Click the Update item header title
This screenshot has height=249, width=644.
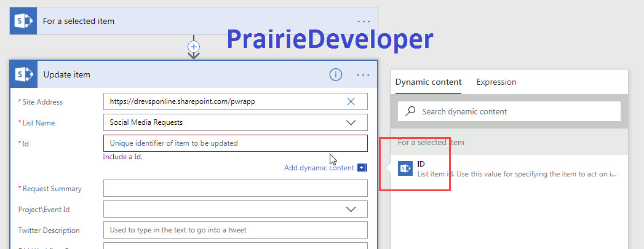click(66, 74)
